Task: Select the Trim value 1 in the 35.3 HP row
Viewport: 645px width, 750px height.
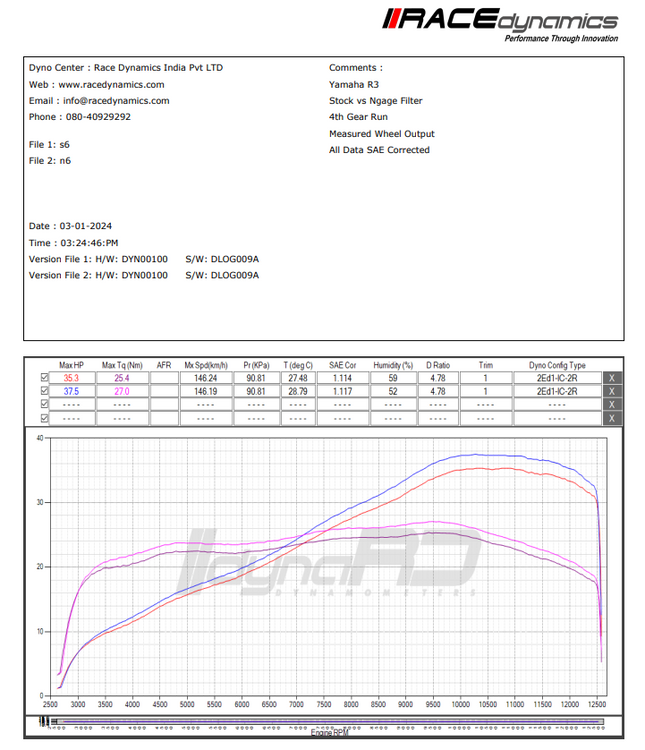Action: pos(486,378)
